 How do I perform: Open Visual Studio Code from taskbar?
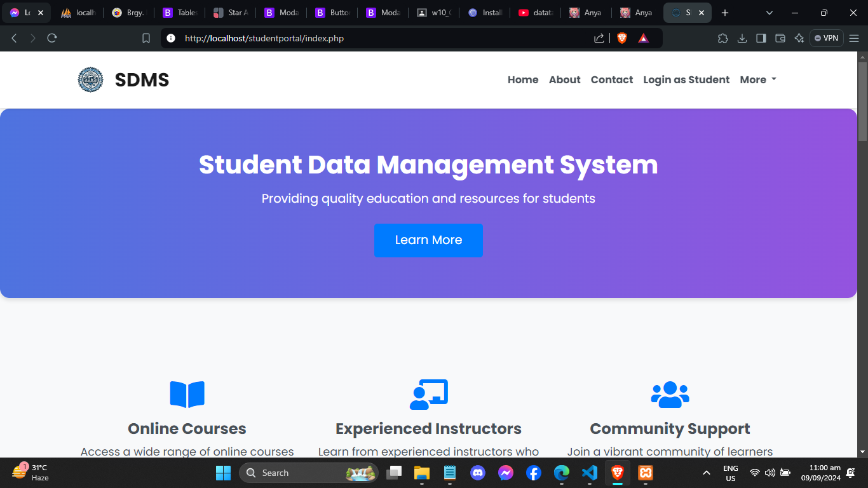(589, 473)
